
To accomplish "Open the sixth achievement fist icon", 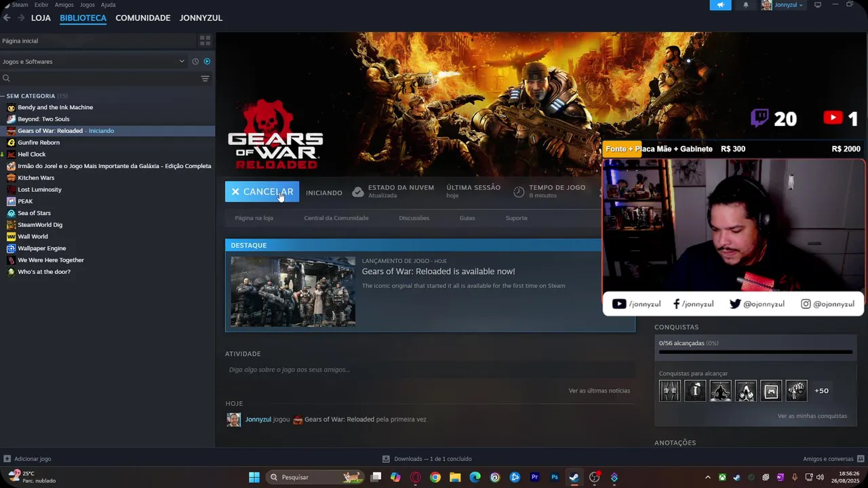I will 797,390.
